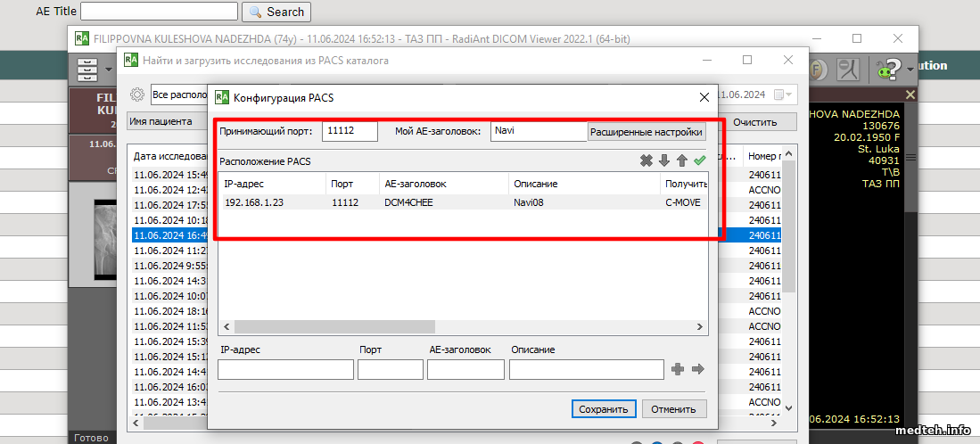Image resolution: width=980 pixels, height=444 pixels.
Task: Click the green checkmark verify icon
Action: point(699,161)
